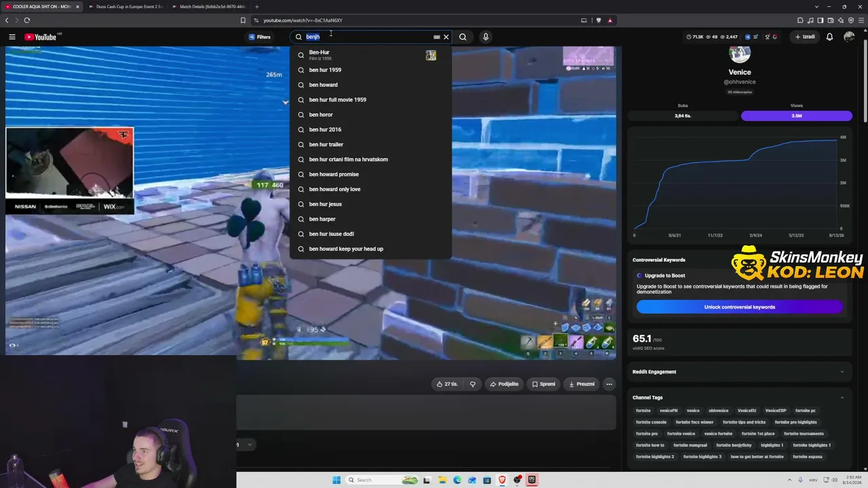Open the Brave browser taskbar icon

[x=502, y=480]
